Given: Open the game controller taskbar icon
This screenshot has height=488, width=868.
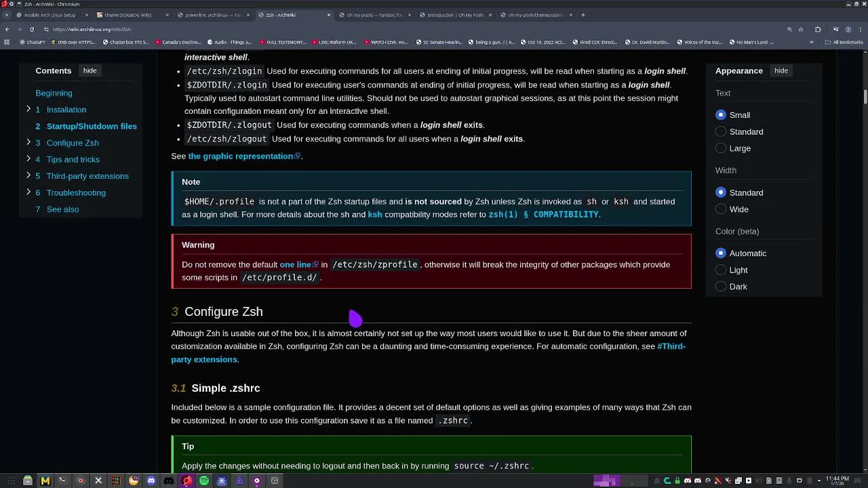Looking at the screenshot, I should point(169,481).
